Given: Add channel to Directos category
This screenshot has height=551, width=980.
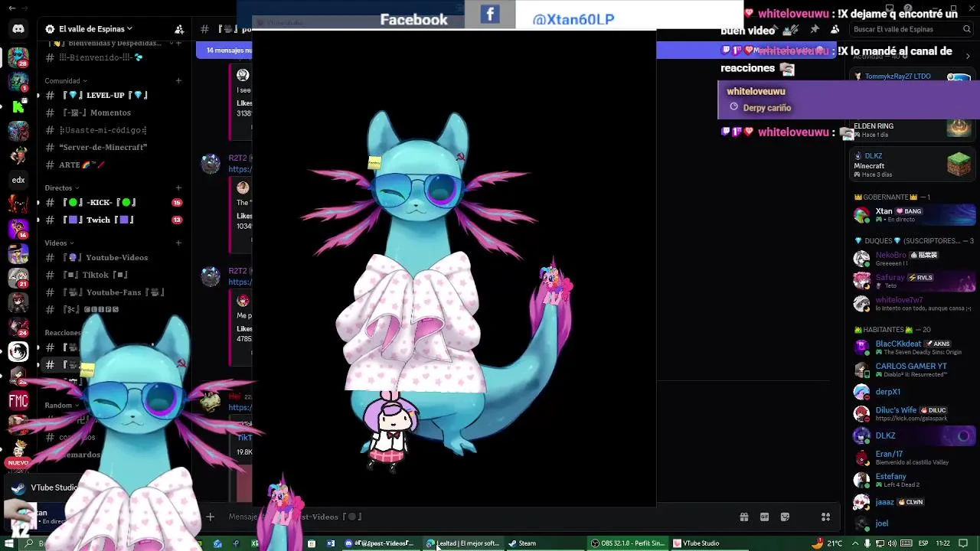Looking at the screenshot, I should click(x=178, y=187).
